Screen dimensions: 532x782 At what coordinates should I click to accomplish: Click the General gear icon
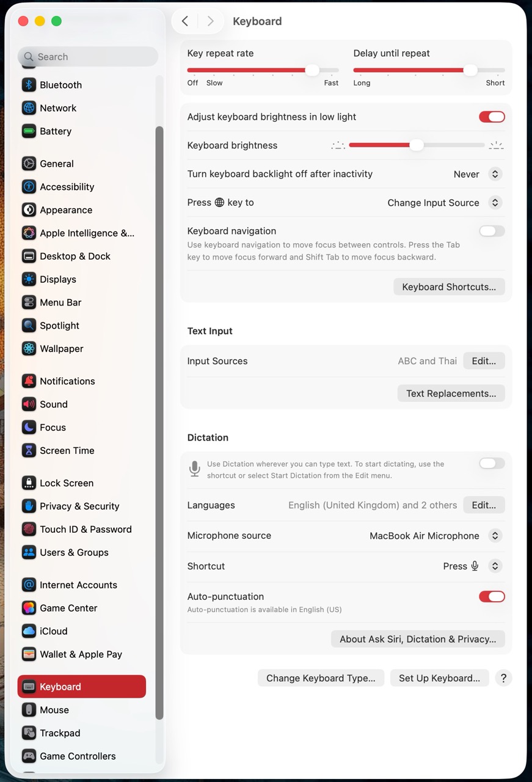(29, 164)
